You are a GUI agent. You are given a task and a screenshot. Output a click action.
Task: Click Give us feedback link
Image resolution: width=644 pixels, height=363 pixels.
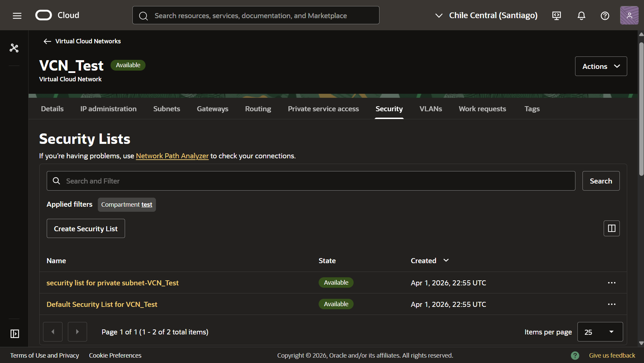pos(612,355)
